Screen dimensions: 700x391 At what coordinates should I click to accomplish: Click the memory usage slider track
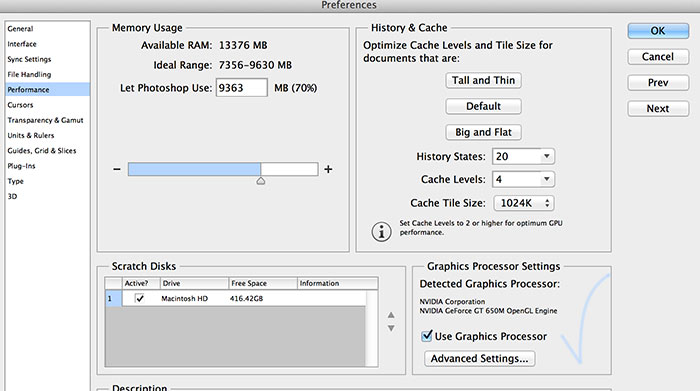[223, 169]
